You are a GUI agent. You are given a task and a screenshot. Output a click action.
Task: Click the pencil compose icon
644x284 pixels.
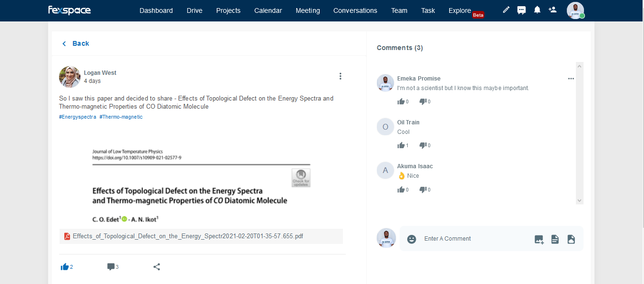coord(506,10)
